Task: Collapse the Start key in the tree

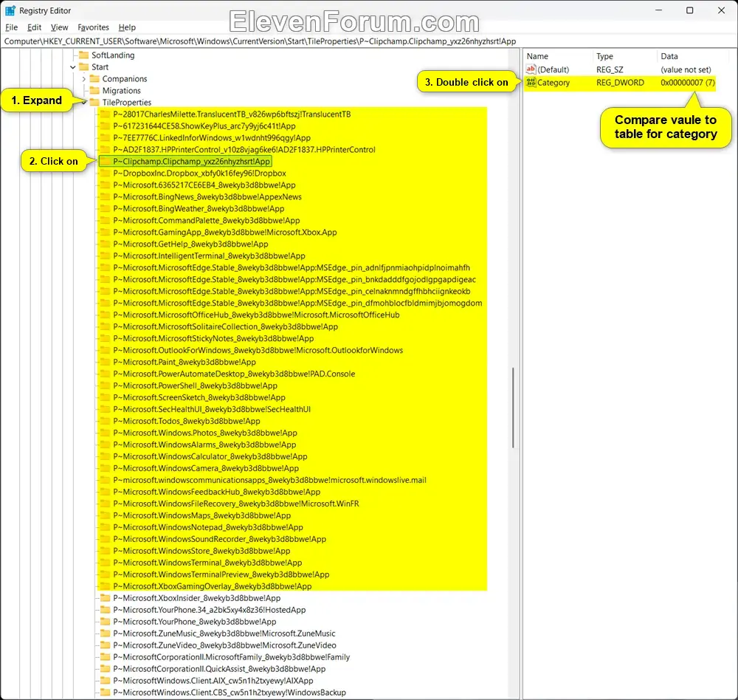Action: click(72, 67)
